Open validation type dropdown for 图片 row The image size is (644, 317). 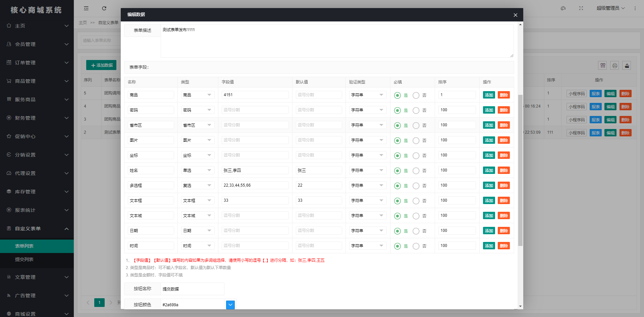(368, 140)
